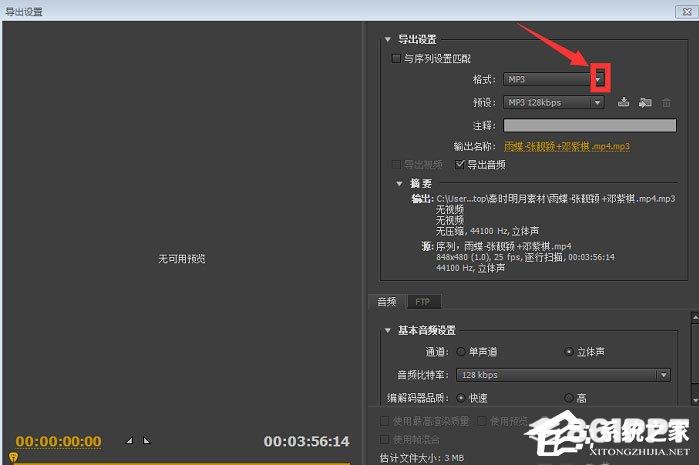Choose 快速 codec quality
Image resolution: width=699 pixels, height=465 pixels.
coord(461,398)
